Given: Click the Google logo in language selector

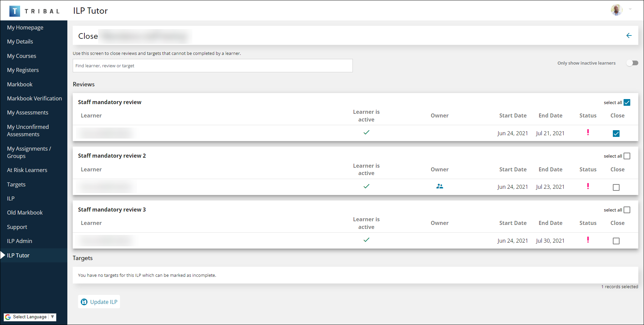Looking at the screenshot, I should click(8, 317).
